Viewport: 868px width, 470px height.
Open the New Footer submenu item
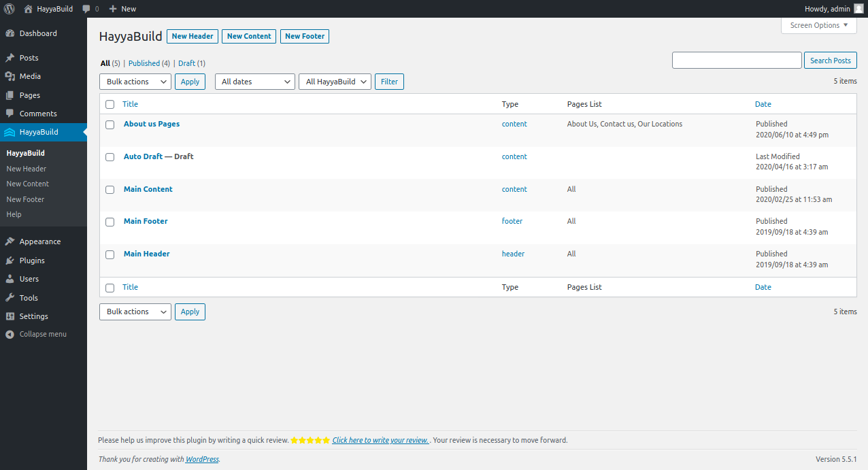[25, 199]
